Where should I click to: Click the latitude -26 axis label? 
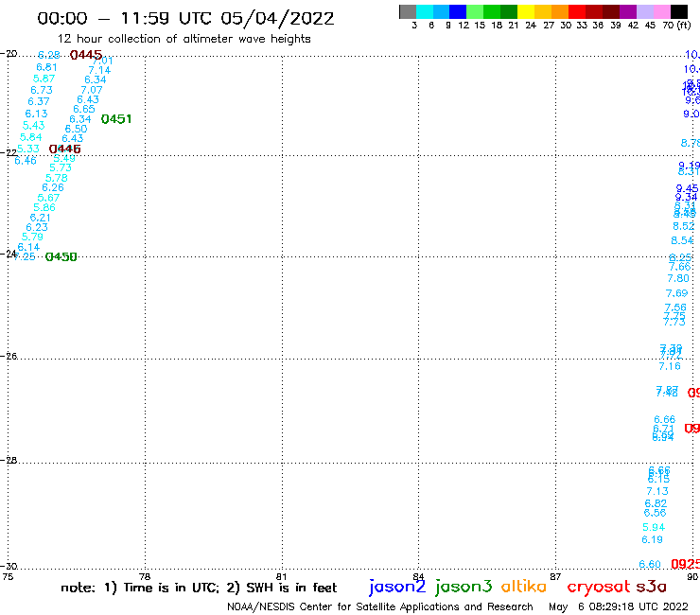(x=9, y=356)
